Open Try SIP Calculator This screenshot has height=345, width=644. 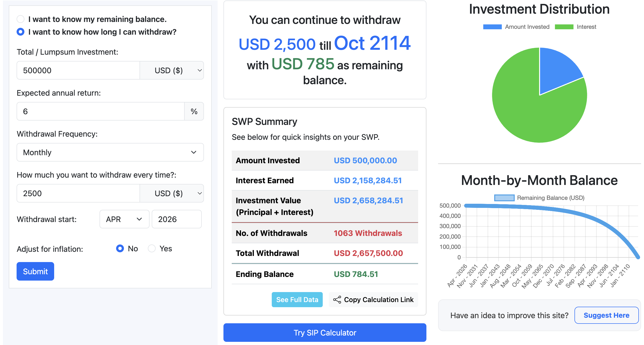tap(325, 333)
